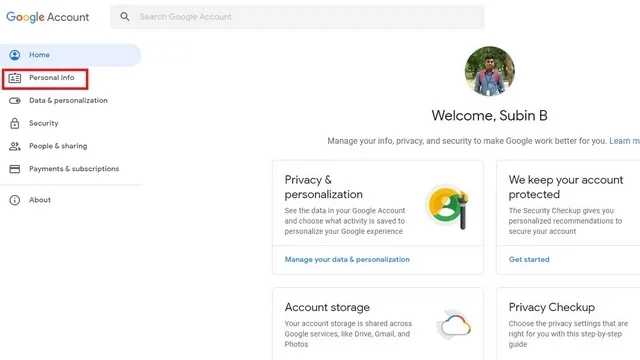Open About in the sidebar
640x360 pixels.
[x=40, y=200]
